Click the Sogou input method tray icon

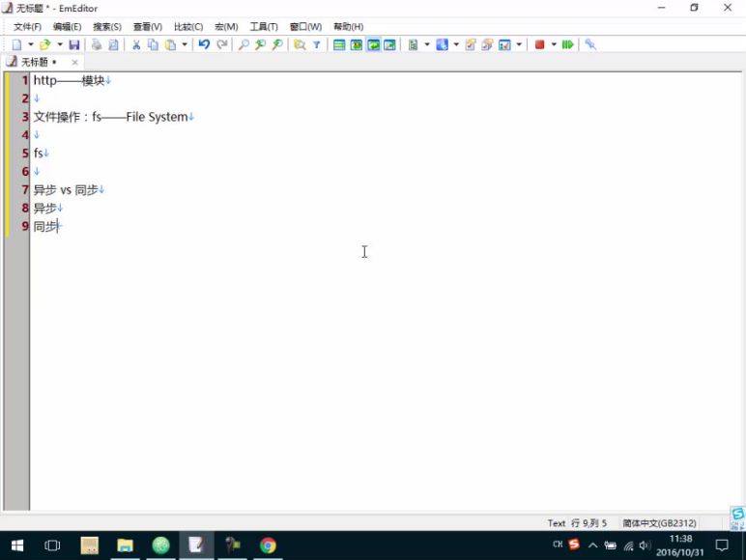[574, 545]
